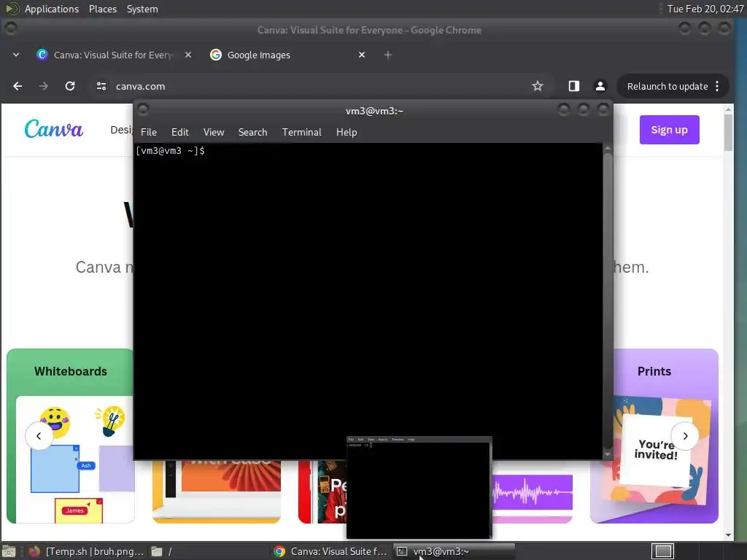Switch to Temp.sh Firefox taskbar window
Screen dimensions: 747x560
[x=87, y=551]
